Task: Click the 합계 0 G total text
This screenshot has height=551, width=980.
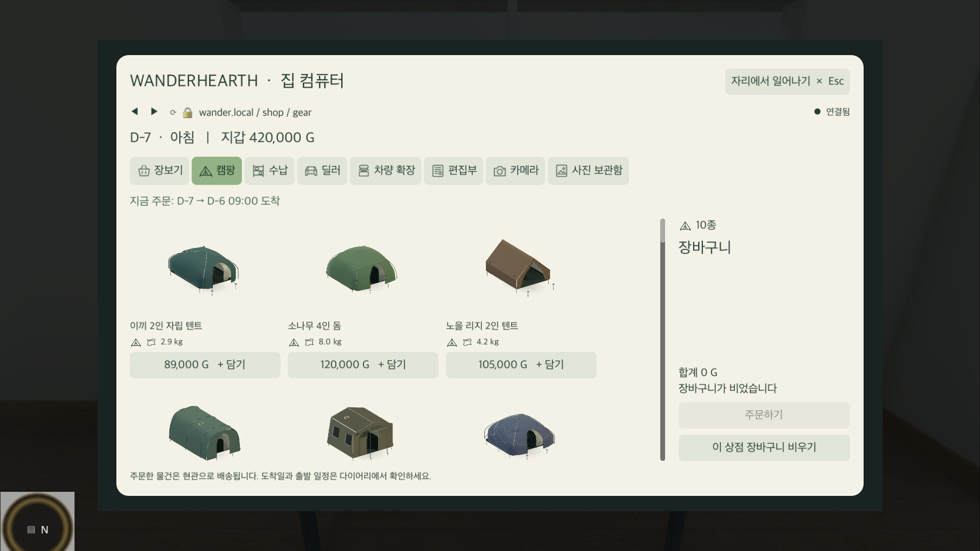Action: click(698, 372)
